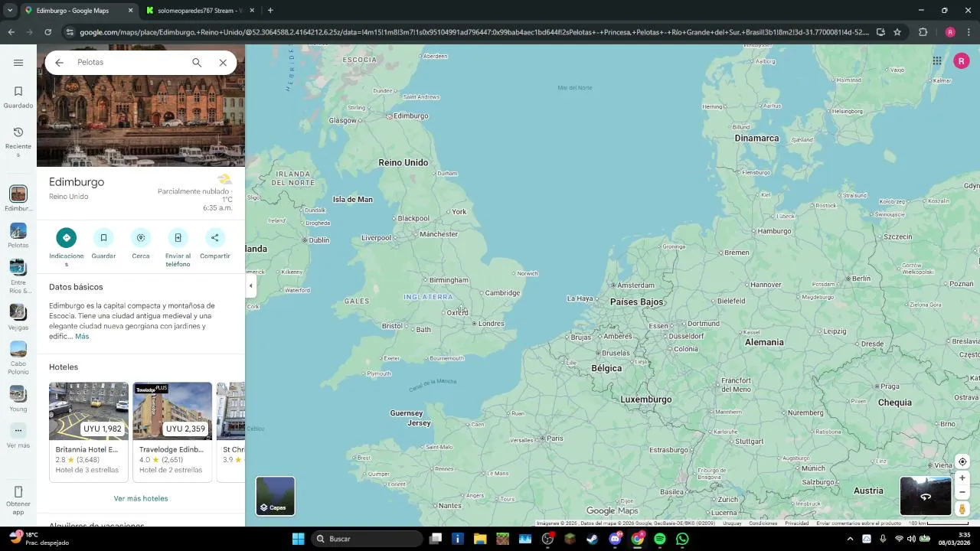Toggle Street View Pegman on the map
Viewport: 980px width, 551px height.
tap(962, 509)
